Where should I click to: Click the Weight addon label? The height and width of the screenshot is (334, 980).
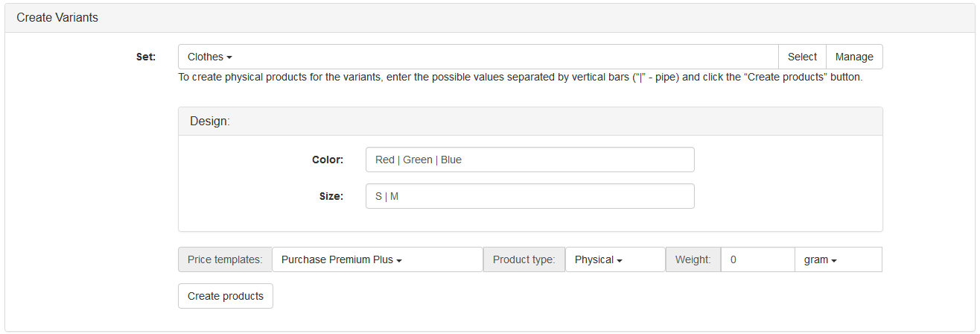pyautogui.click(x=693, y=259)
